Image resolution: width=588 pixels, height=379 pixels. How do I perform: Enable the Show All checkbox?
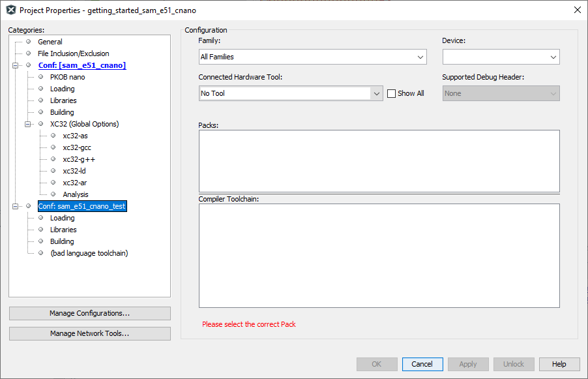[x=392, y=93]
